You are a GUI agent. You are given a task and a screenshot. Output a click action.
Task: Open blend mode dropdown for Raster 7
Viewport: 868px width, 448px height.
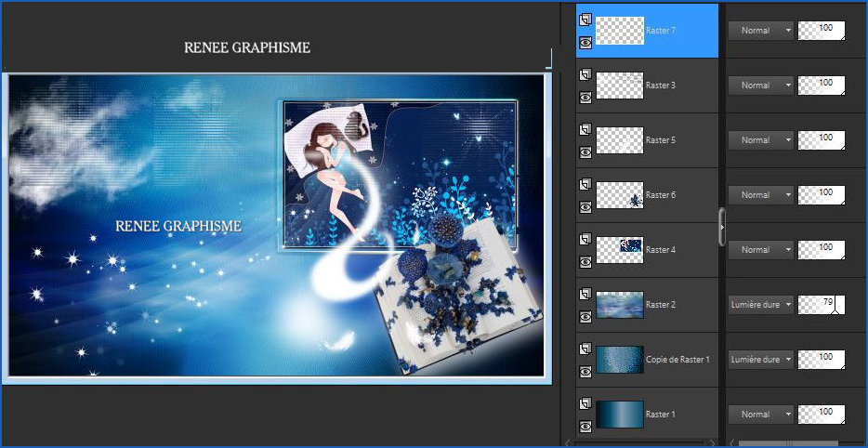coord(760,31)
